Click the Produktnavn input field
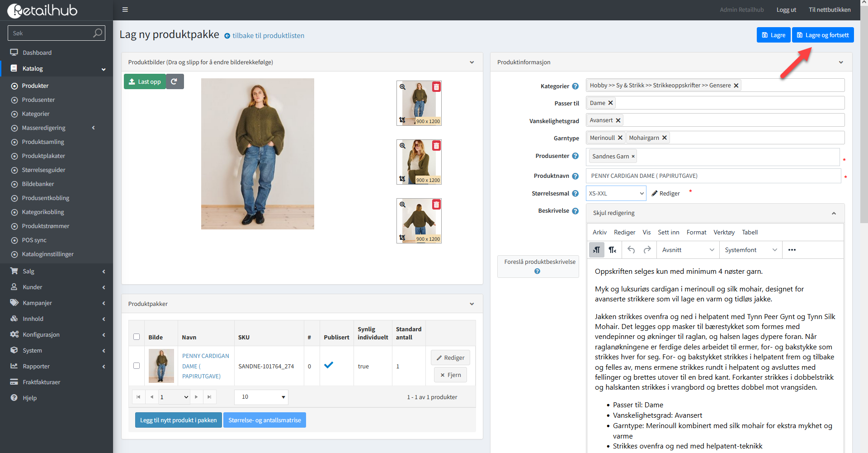The image size is (868, 453). point(713,176)
